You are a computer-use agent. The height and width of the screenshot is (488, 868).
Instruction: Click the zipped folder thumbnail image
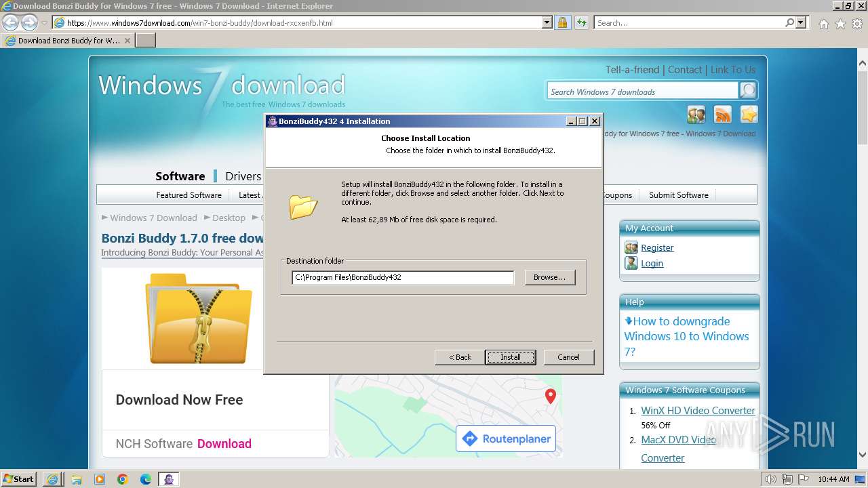pyautogui.click(x=199, y=318)
